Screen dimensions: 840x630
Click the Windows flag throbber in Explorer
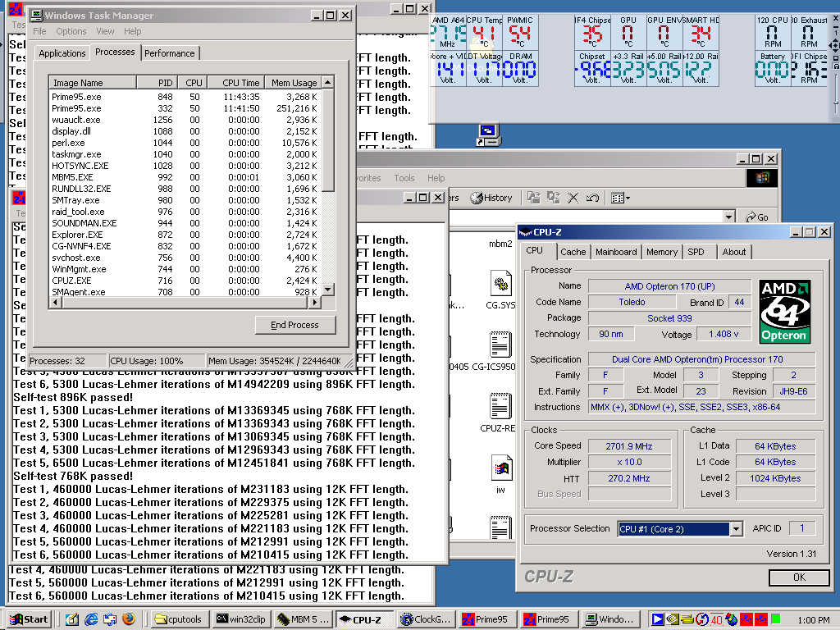(762, 178)
